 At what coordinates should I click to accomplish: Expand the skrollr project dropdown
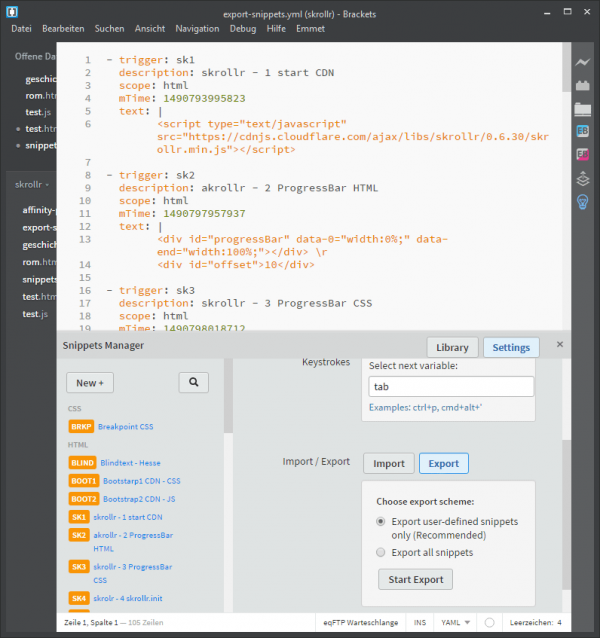32,185
